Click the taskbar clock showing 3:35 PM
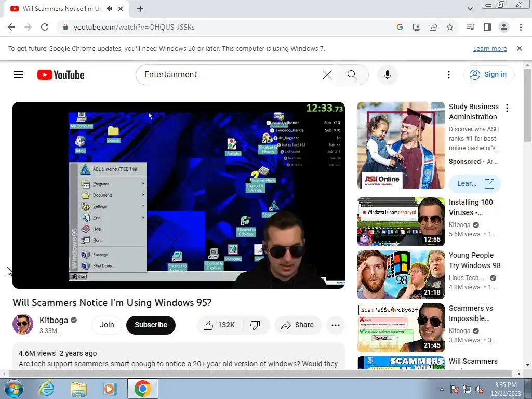Screen dimensions: 532x399 click(x=506, y=389)
